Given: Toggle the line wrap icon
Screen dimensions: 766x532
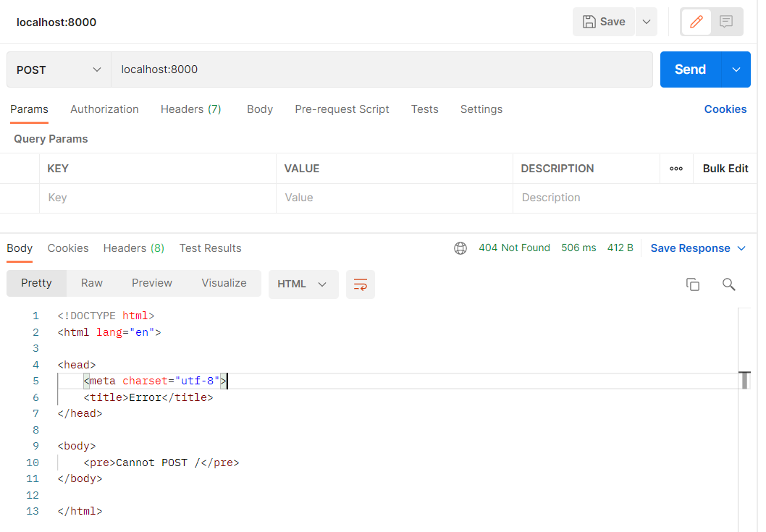Looking at the screenshot, I should coord(361,284).
